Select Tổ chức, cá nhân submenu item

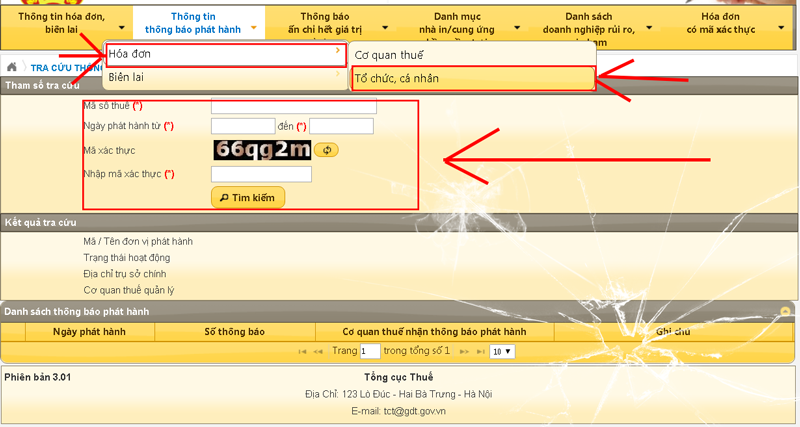click(473, 78)
